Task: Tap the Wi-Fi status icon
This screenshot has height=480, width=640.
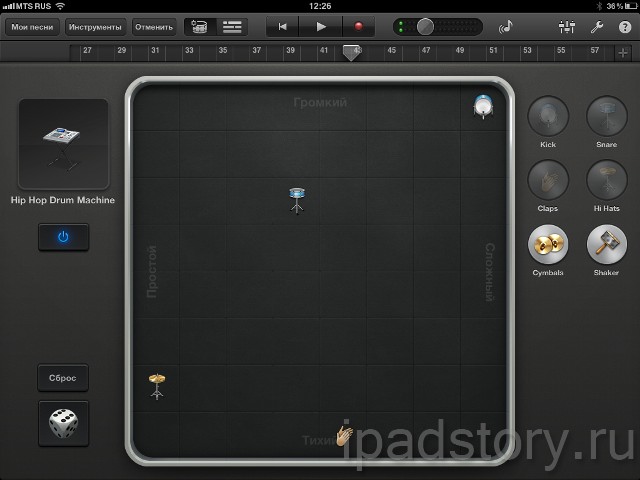Action: 60,6
